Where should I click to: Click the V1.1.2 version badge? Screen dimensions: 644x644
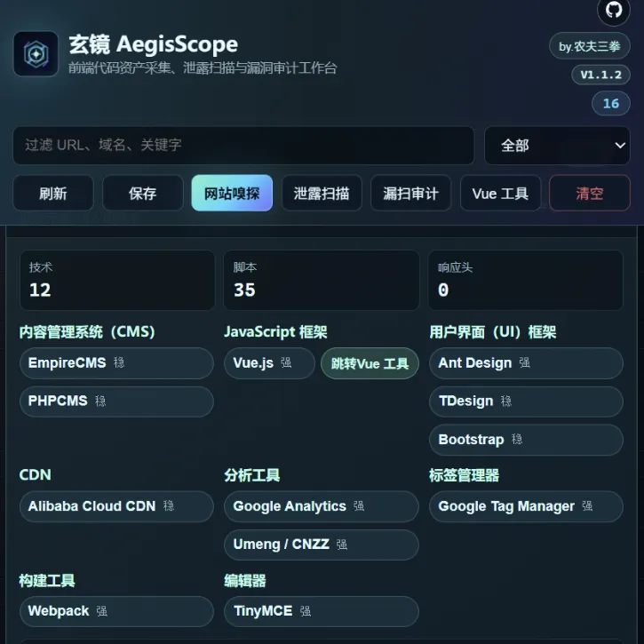coord(600,75)
